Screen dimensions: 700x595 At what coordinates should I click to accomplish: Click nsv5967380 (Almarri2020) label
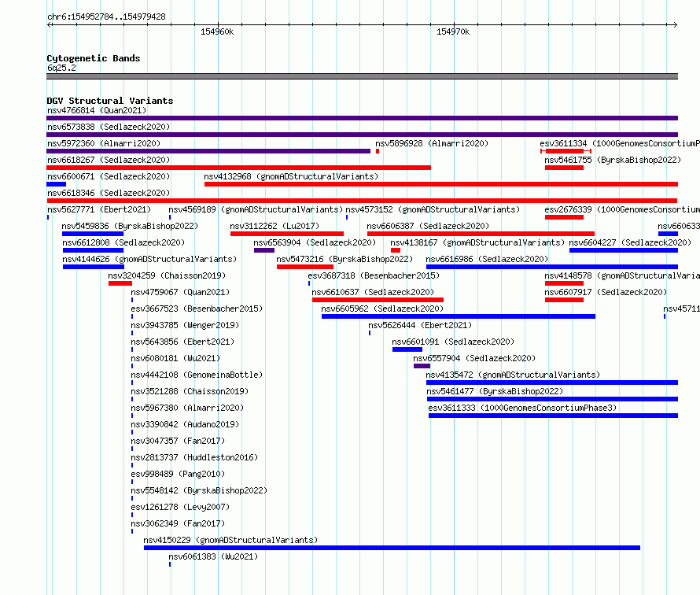coord(187,408)
